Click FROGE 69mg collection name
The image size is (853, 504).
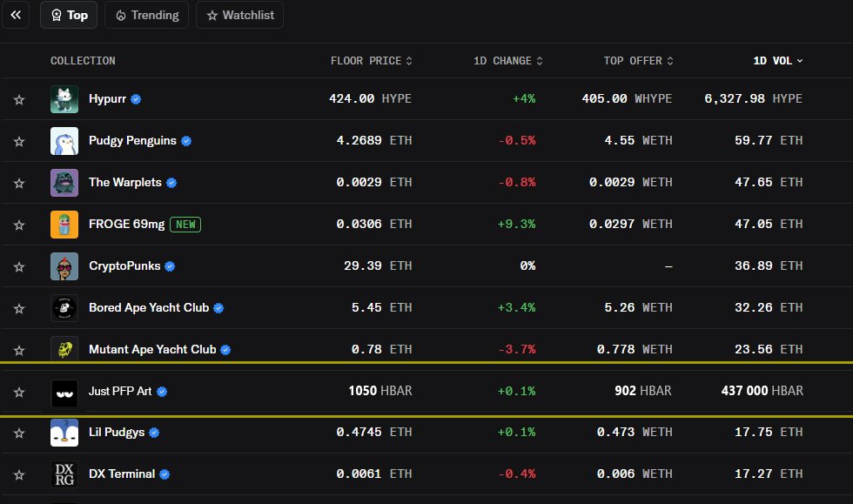(x=126, y=225)
